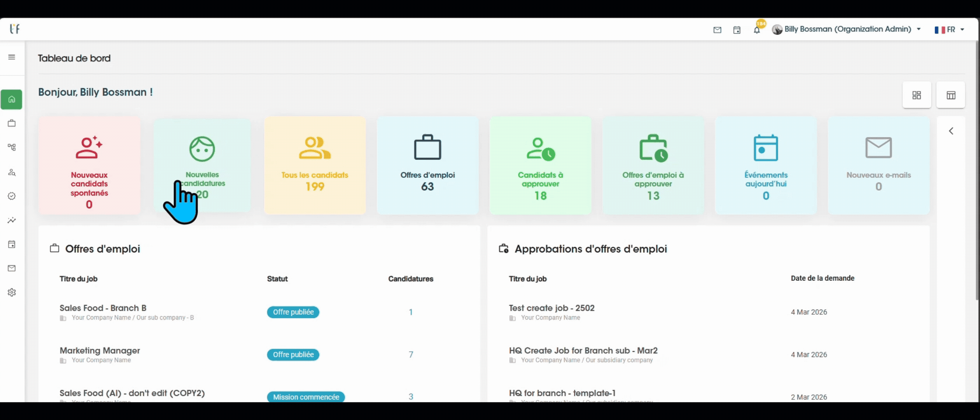
Task: Open the FR language dropdown
Action: [x=950, y=30]
